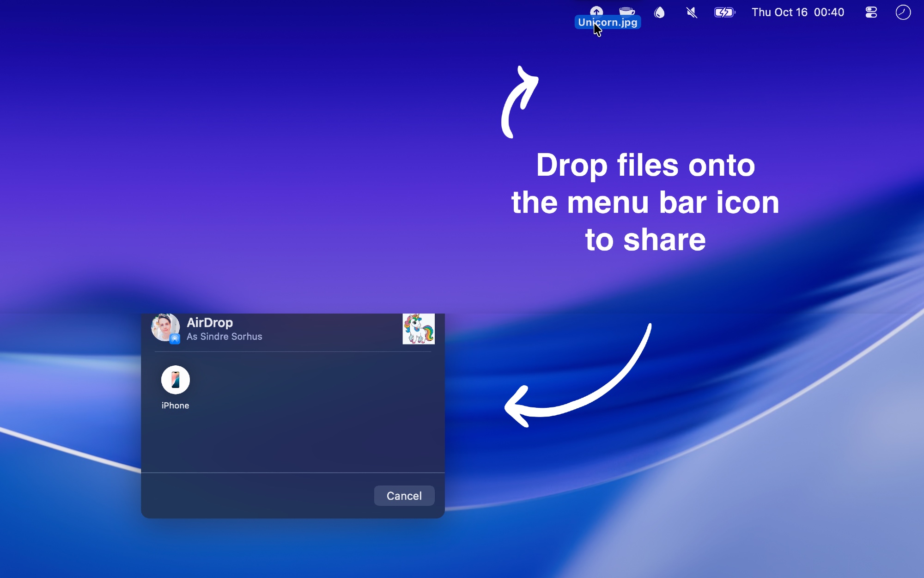This screenshot has height=578, width=924.
Task: Select the iPhone AirDrop device icon
Action: [x=175, y=380]
